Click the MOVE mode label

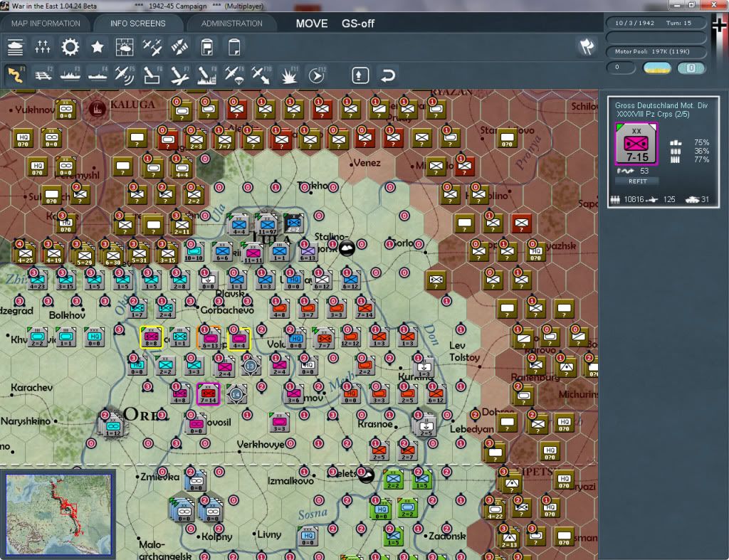[312, 23]
